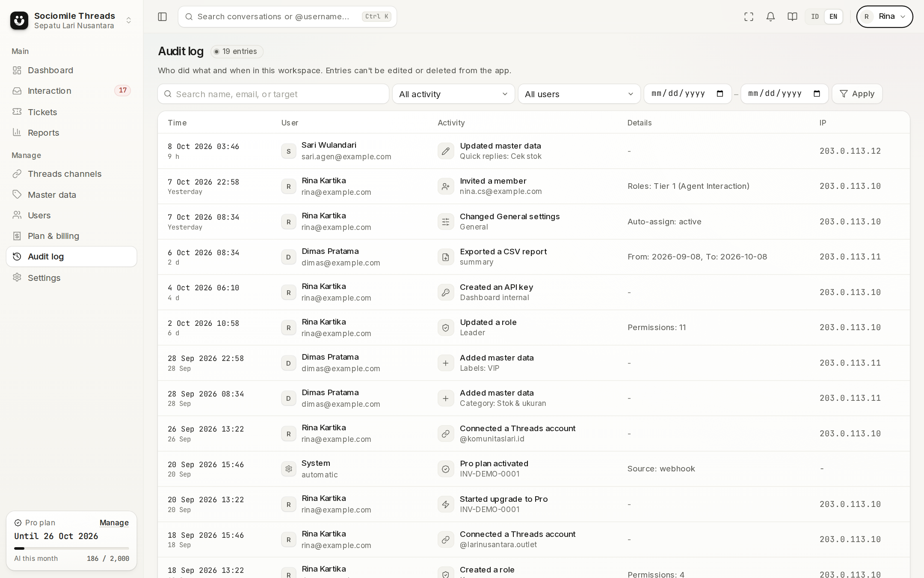Click the Sociomile Threads logo
The height and width of the screenshot is (578, 924).
click(x=19, y=21)
